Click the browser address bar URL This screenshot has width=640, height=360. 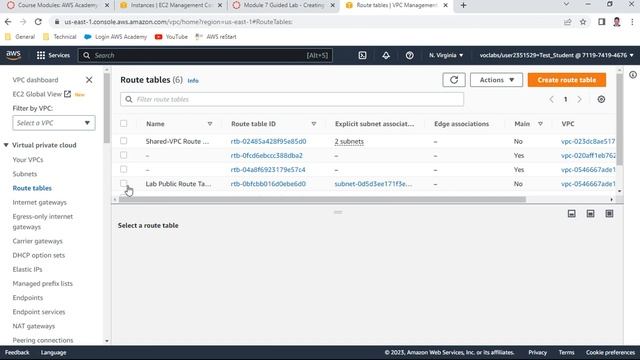coord(178,22)
